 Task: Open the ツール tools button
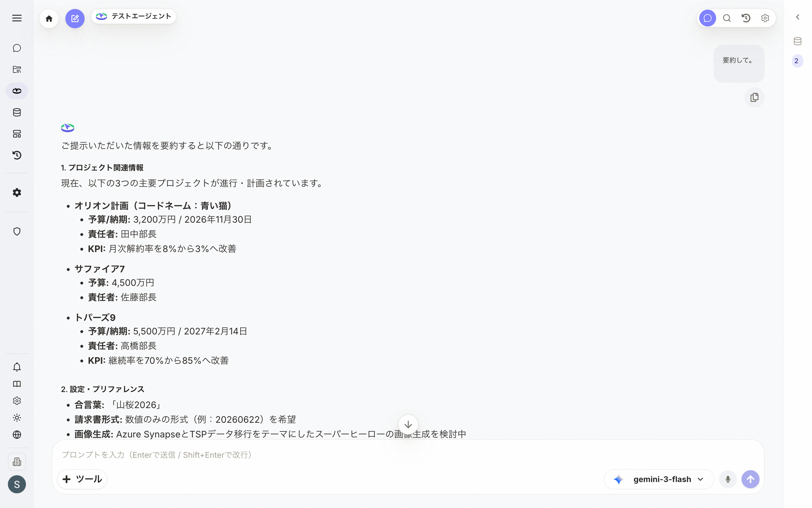click(x=82, y=479)
